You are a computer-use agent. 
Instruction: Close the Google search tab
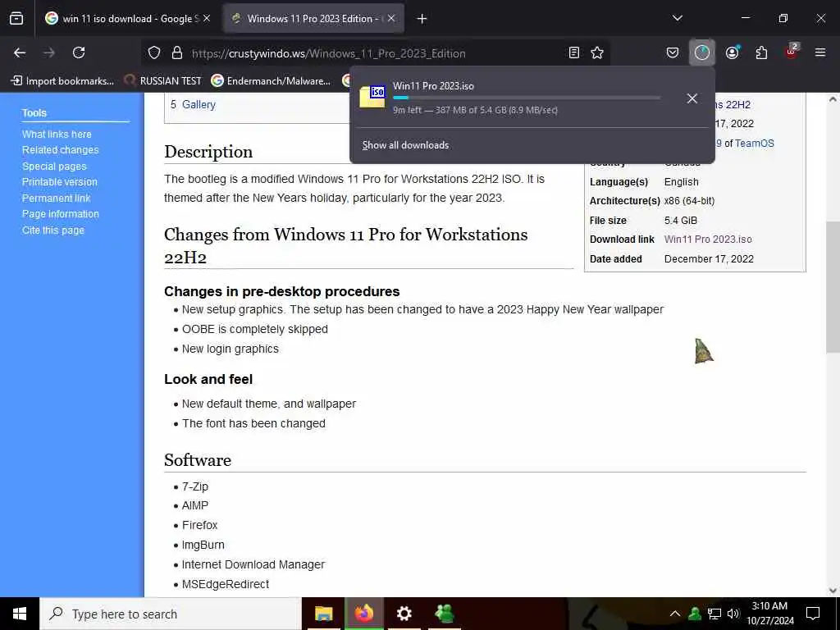point(207,18)
